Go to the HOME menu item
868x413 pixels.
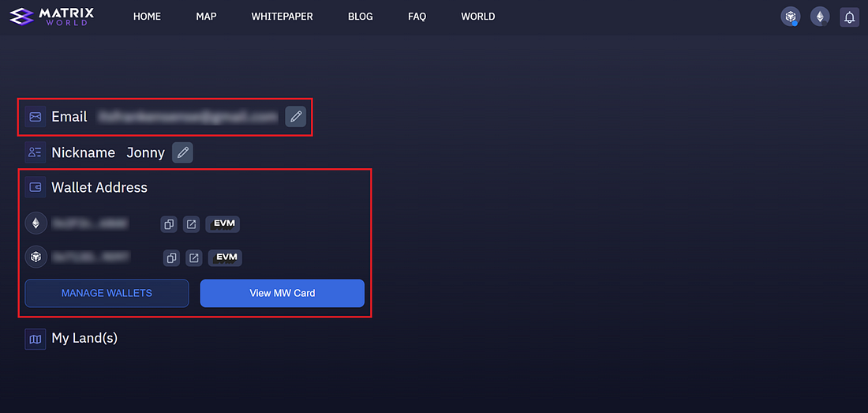(x=147, y=17)
